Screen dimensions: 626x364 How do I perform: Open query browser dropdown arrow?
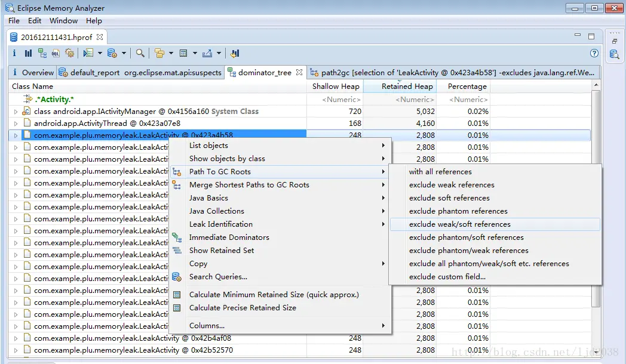pos(124,53)
